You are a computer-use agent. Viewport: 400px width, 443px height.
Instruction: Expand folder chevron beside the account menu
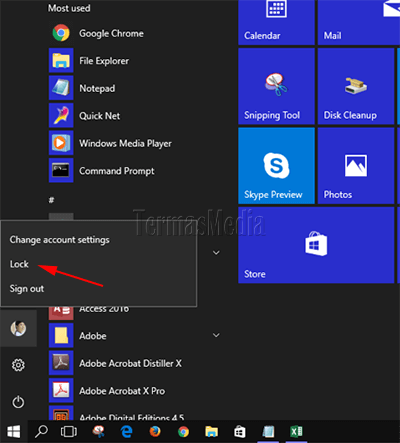(216, 253)
